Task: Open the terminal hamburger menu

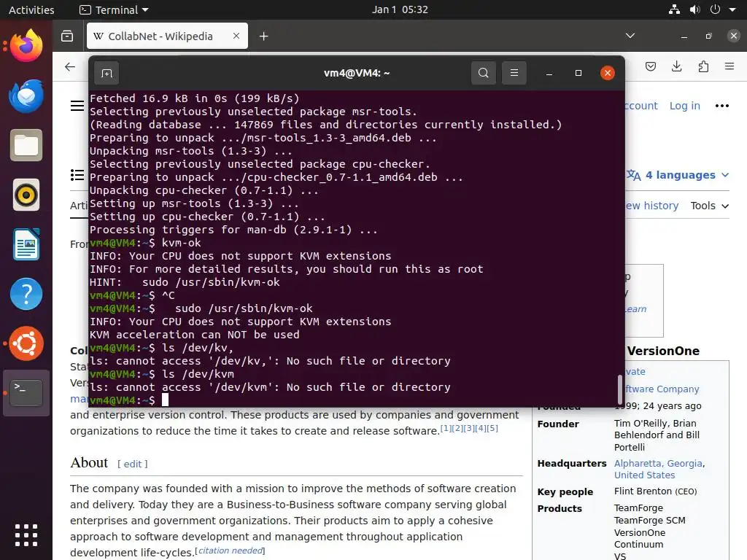Action: [514, 73]
